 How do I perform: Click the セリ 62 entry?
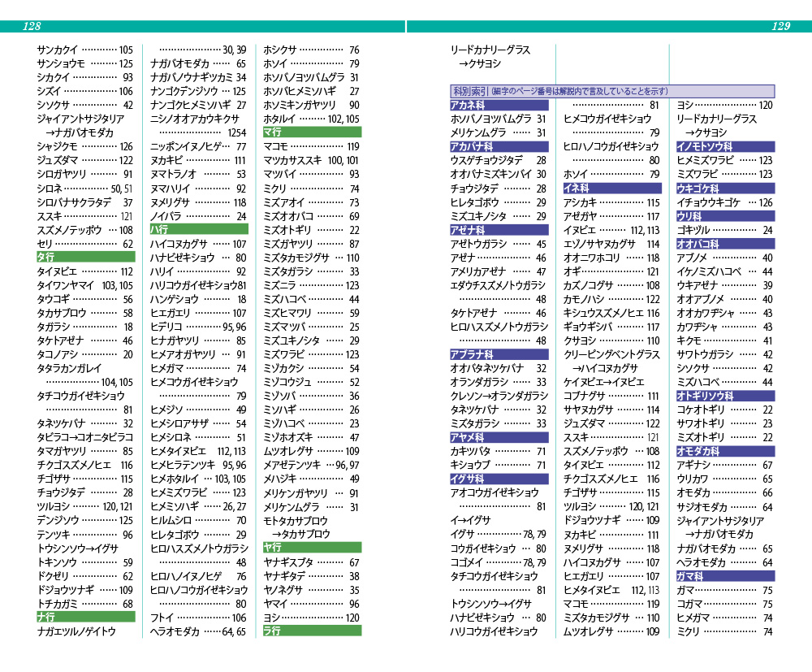(85, 244)
